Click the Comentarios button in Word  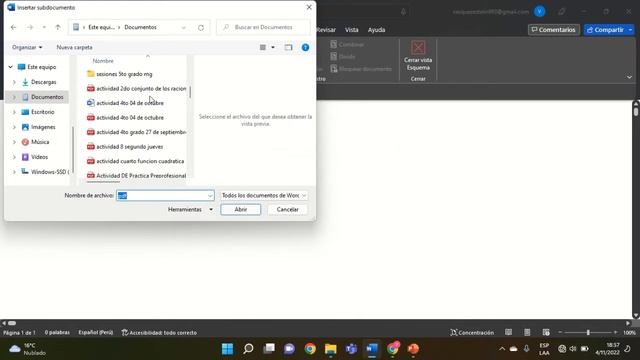click(x=554, y=30)
